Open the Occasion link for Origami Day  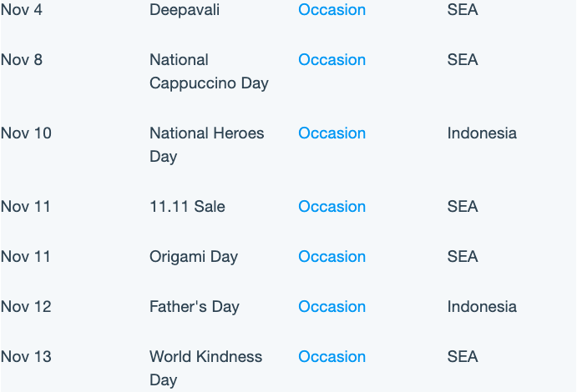(332, 256)
